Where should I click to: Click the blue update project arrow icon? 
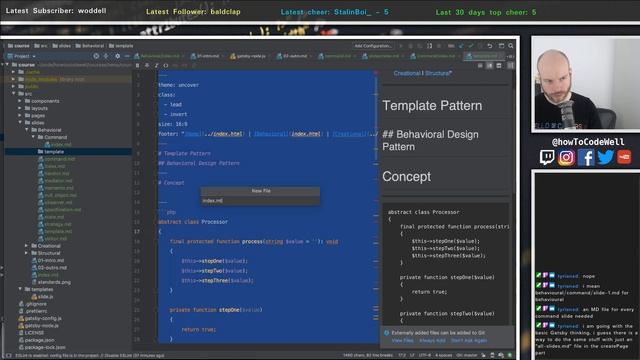pos(462,46)
